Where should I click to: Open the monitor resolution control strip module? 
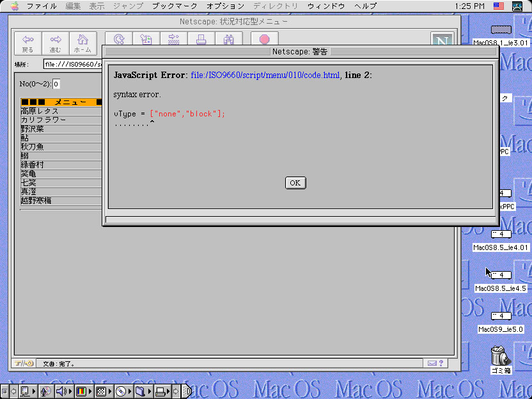click(x=104, y=391)
